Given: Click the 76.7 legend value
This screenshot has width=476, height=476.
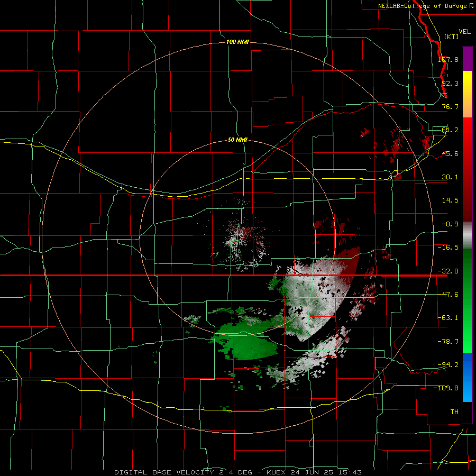Looking at the screenshot, I should coord(450,106).
